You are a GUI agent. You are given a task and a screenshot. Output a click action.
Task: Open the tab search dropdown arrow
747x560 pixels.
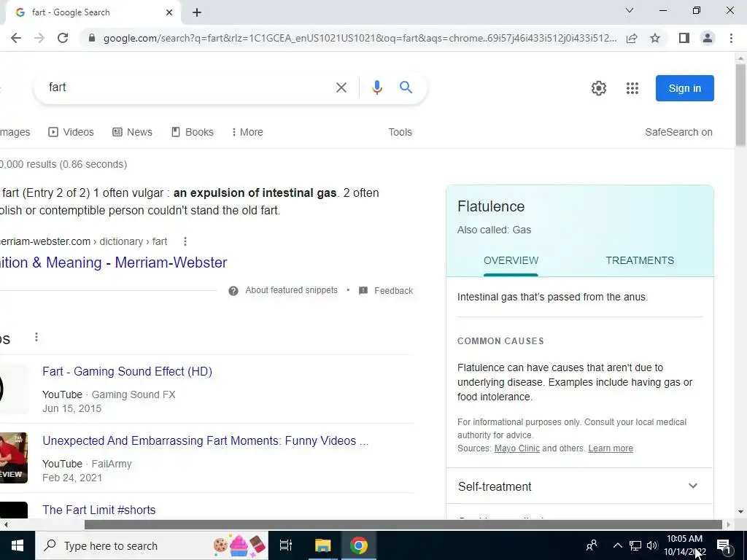tap(630, 10)
